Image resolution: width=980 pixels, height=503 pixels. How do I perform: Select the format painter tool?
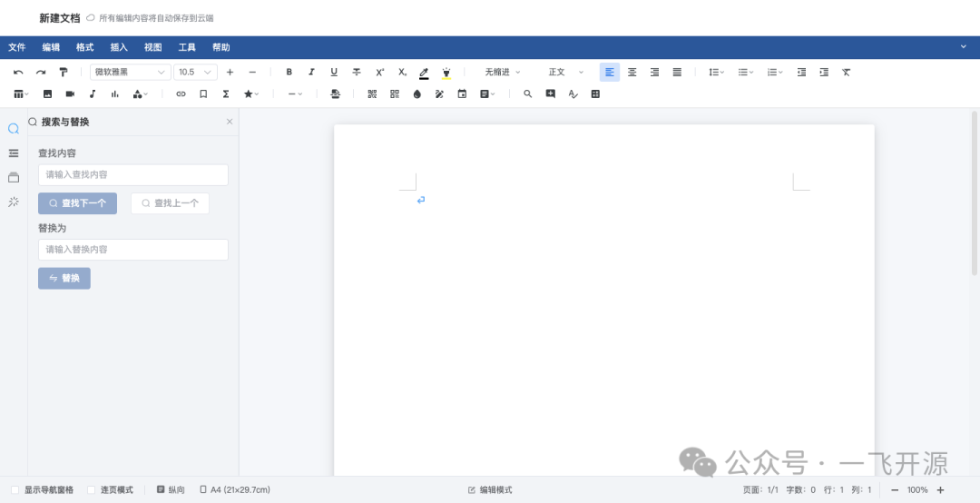[x=64, y=73]
